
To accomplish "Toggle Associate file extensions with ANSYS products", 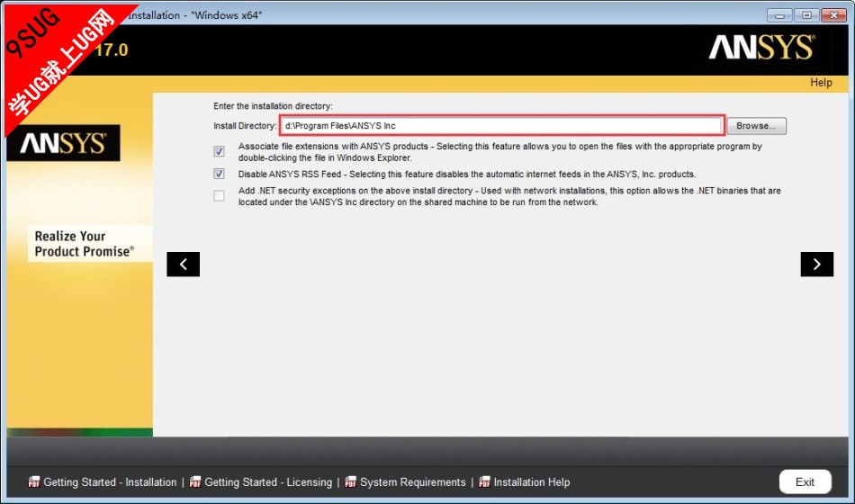I will click(x=219, y=151).
